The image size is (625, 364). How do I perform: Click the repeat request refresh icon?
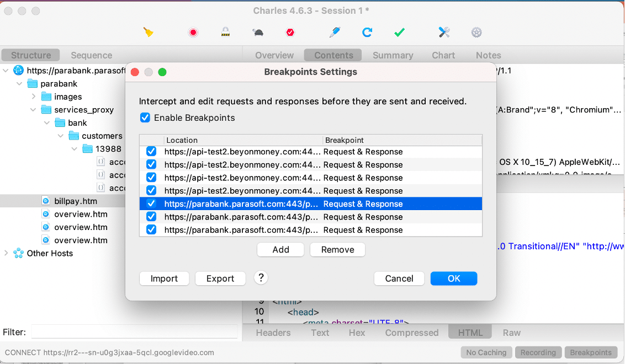click(367, 33)
